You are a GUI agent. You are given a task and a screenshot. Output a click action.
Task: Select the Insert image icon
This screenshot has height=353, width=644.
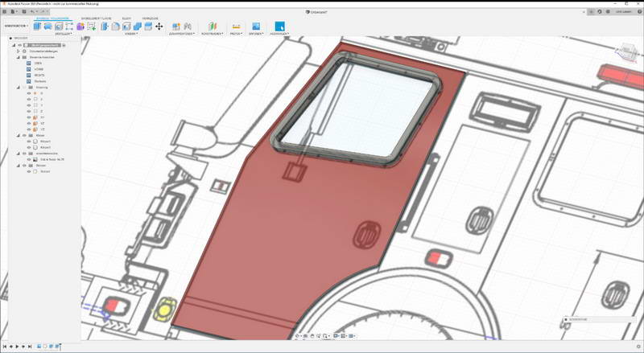click(256, 27)
